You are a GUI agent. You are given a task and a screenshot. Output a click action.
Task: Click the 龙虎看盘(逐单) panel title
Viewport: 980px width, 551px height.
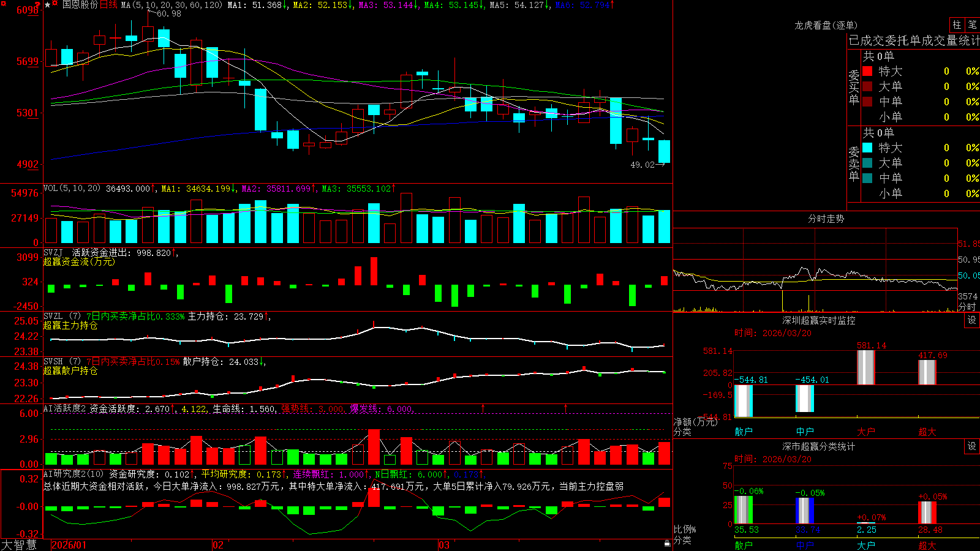pos(826,25)
